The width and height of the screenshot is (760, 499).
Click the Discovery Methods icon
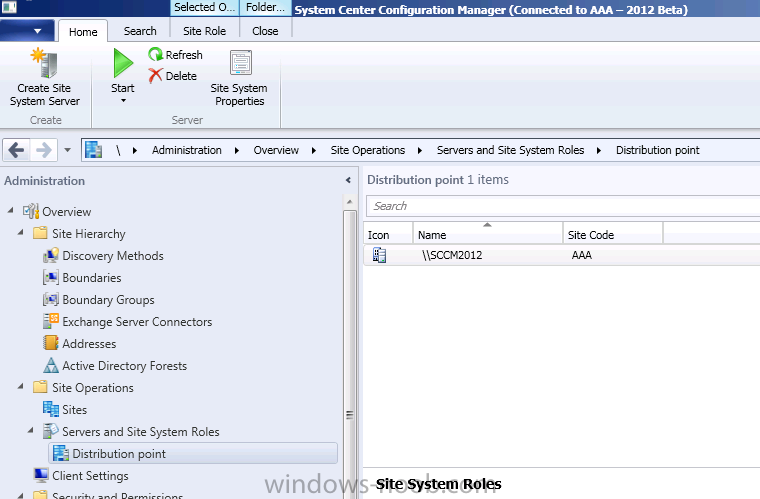(50, 255)
